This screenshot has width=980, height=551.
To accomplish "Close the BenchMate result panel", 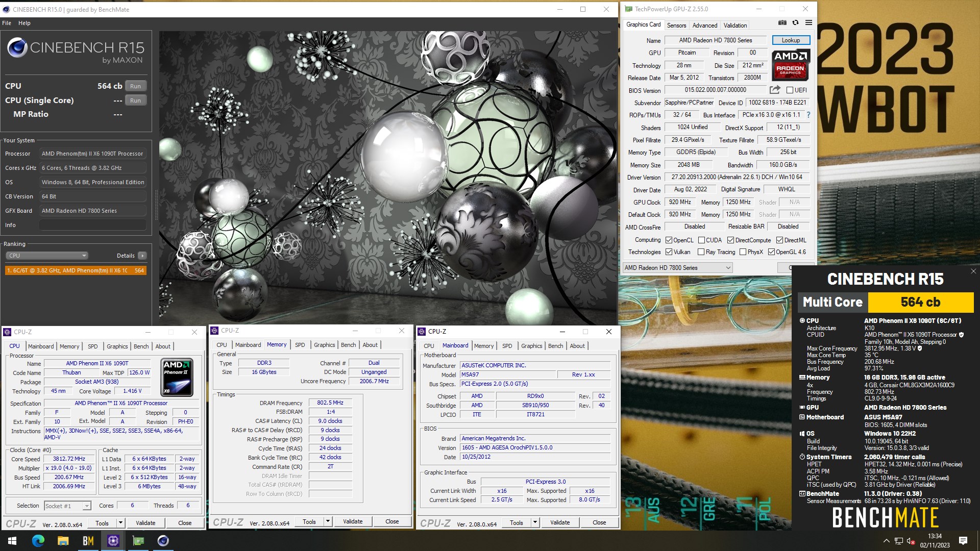I will (x=973, y=271).
